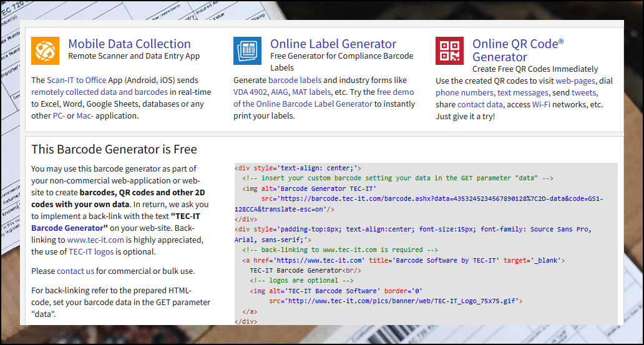Open the barcode labels link
This screenshot has height=345, width=644.
click(x=295, y=80)
